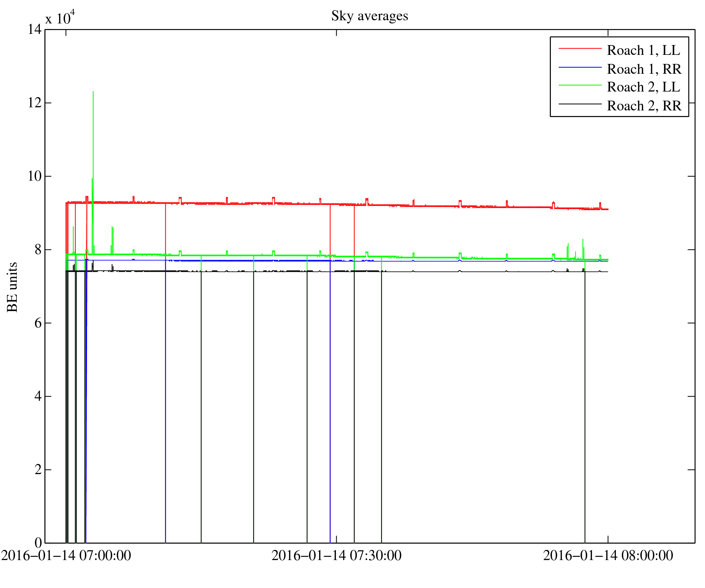Click the y-axis tick label 6
The width and height of the screenshot is (705, 588).
pos(38,323)
